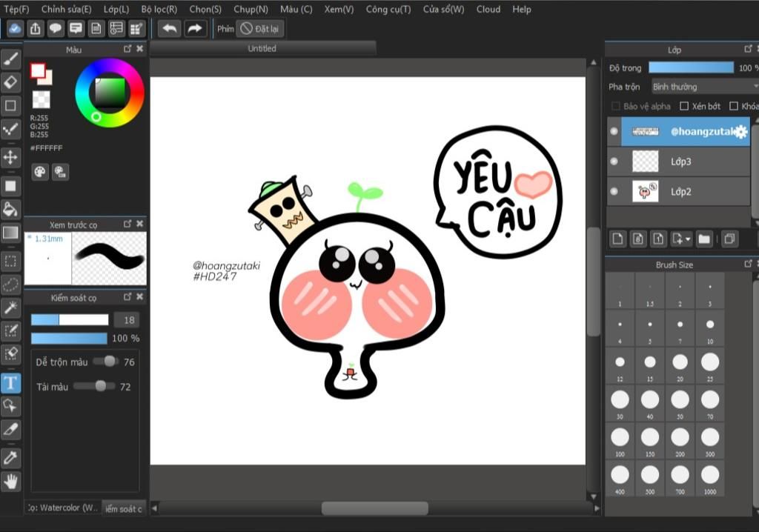Choose brush size preset 100
759x532 pixels.
pyautogui.click(x=620, y=441)
